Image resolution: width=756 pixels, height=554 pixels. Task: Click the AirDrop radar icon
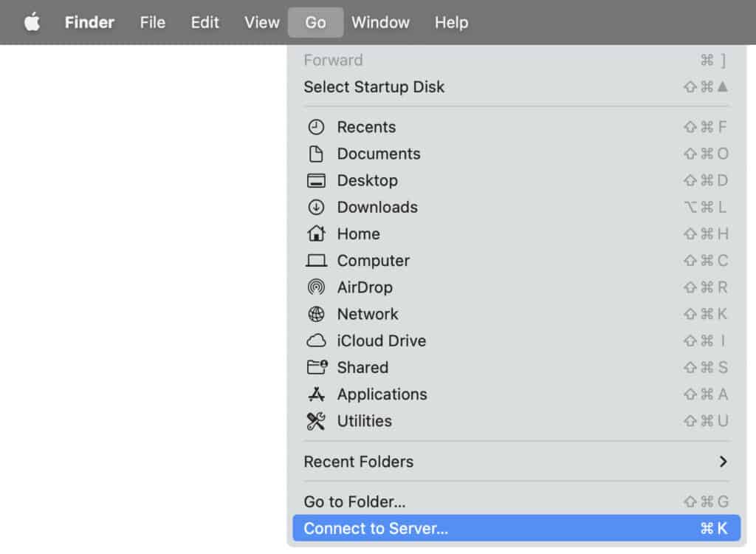coord(316,287)
